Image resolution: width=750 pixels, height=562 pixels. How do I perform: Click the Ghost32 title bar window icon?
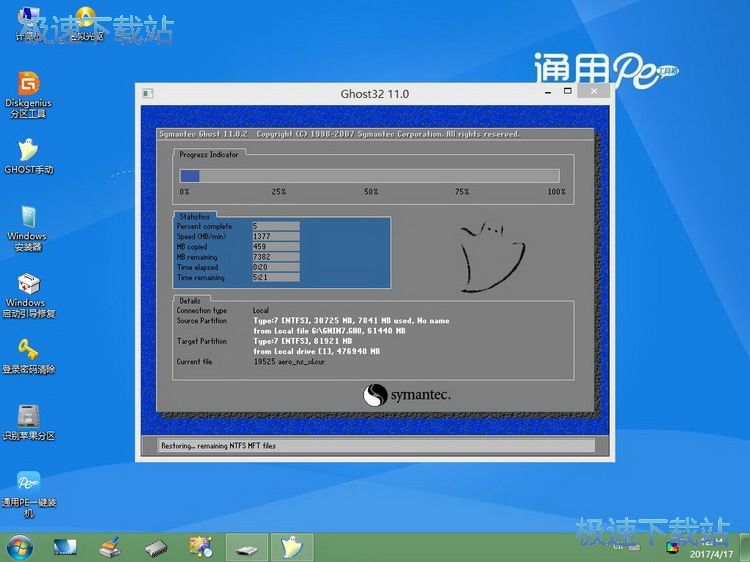pos(148,93)
